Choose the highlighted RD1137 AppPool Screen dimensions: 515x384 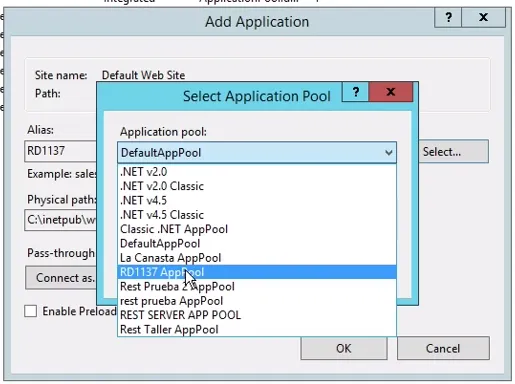(x=257, y=272)
